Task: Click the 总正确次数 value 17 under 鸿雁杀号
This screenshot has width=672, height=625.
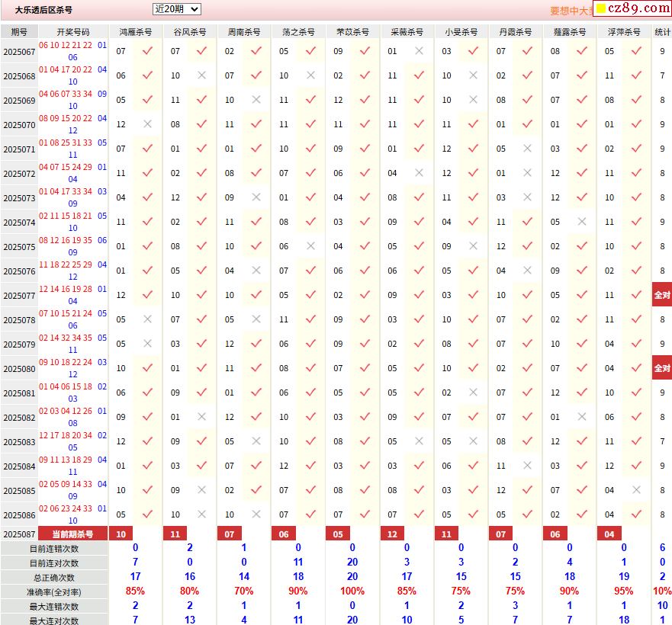Action: pyautogui.click(x=136, y=576)
